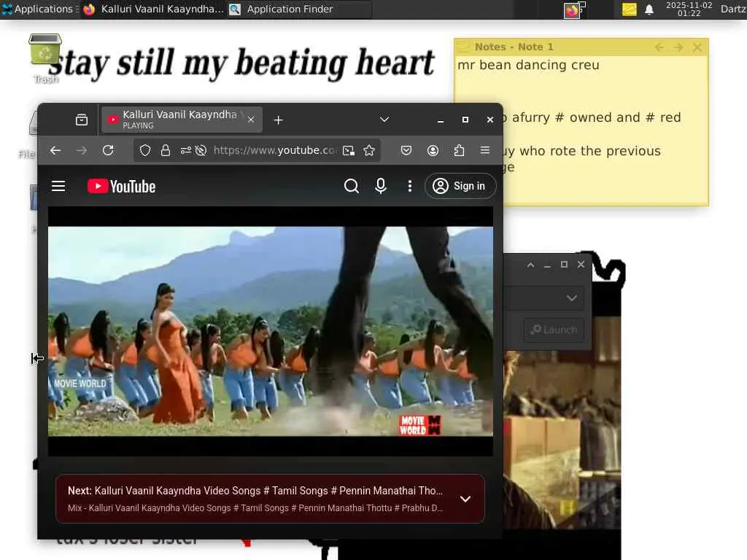This screenshot has height=560, width=747.
Task: Roll up the Application Finder window
Action: (x=531, y=265)
